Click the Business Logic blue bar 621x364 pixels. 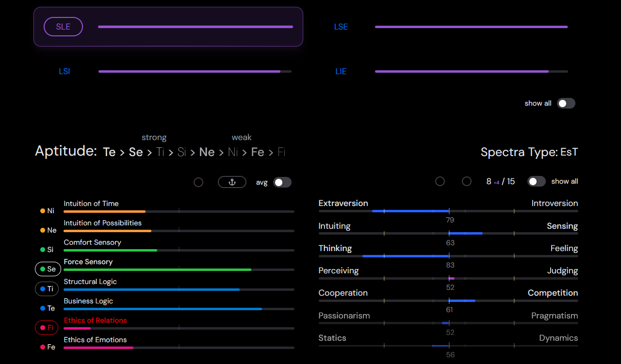[x=179, y=309]
